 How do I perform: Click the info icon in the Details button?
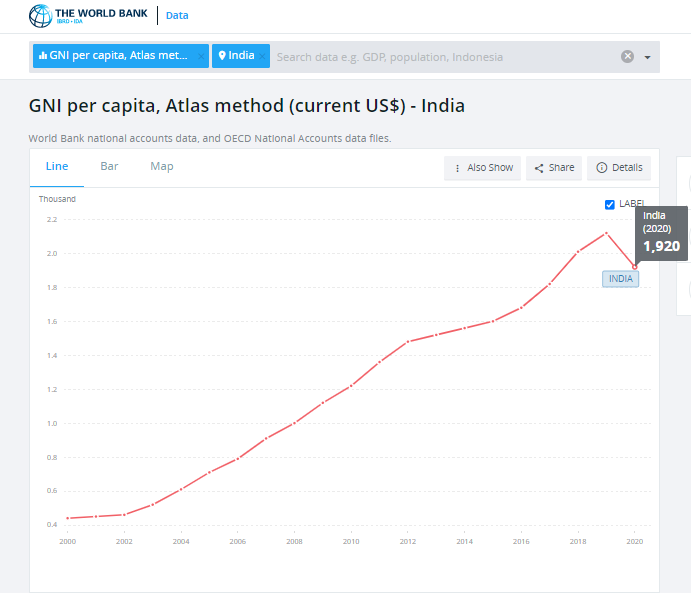click(601, 168)
